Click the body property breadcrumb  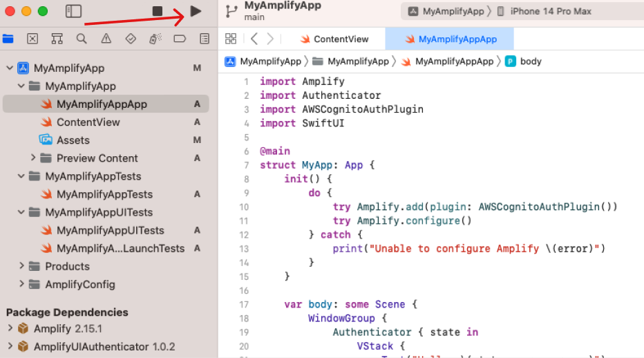(x=523, y=62)
